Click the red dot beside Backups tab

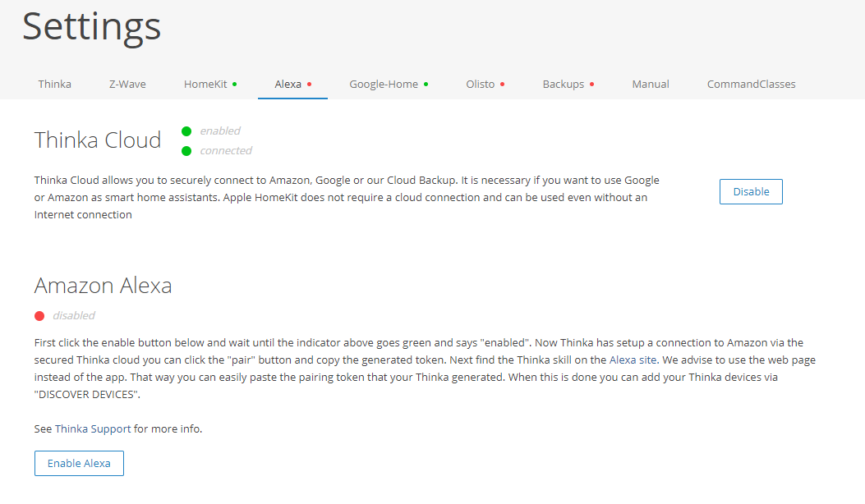pyautogui.click(x=591, y=84)
